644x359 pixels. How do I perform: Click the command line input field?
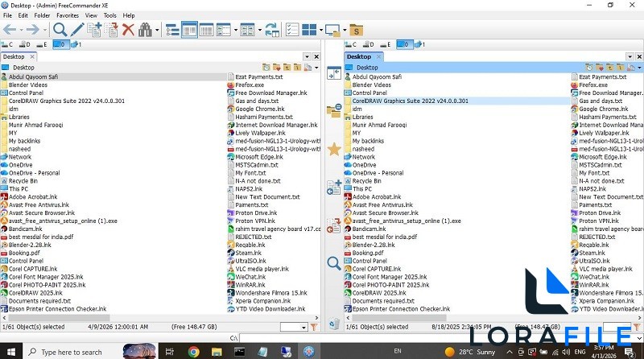[x=438, y=337]
